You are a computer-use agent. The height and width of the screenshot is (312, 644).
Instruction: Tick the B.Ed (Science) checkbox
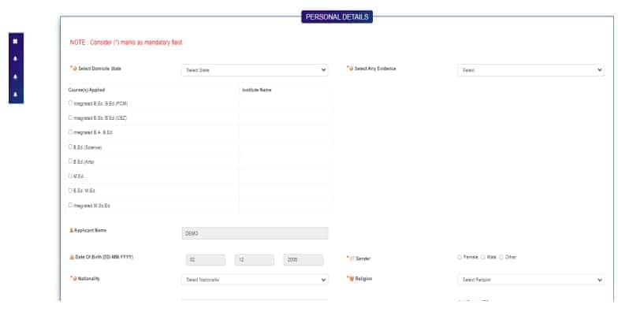coord(70,147)
